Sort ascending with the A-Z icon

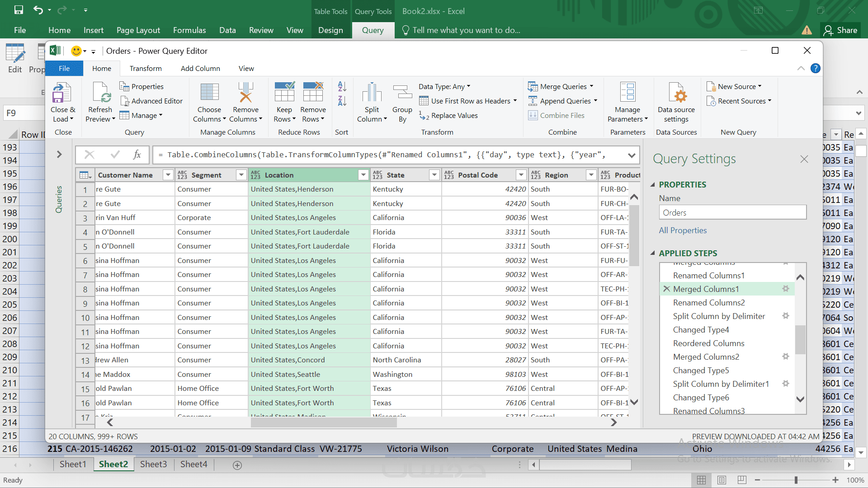click(x=342, y=86)
